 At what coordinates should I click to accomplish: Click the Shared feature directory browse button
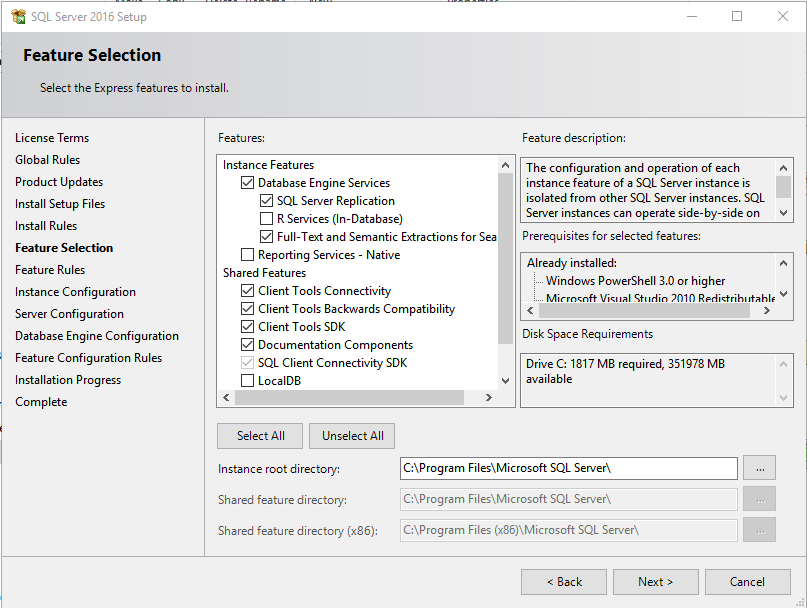(x=759, y=499)
